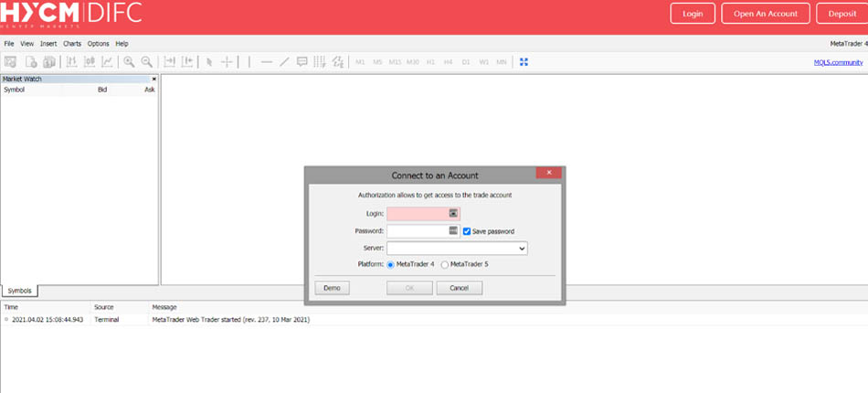868x393 pixels.
Task: Select the M15 timeframe
Action: pos(395,62)
